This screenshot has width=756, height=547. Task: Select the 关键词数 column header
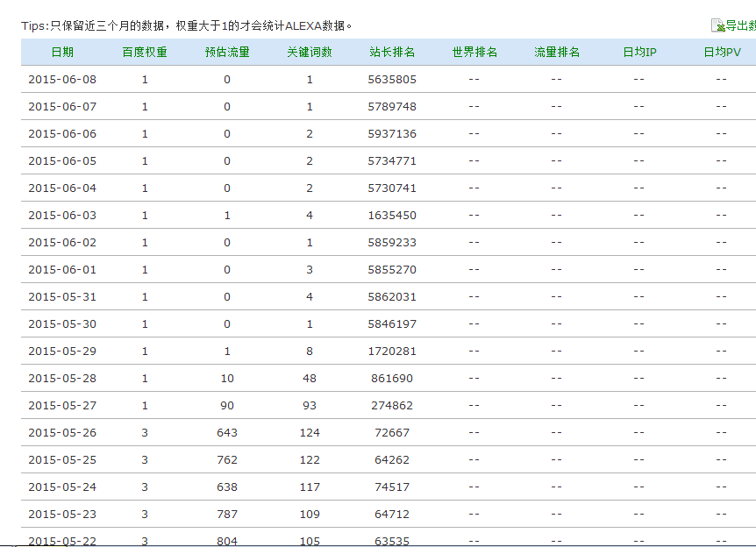point(310,53)
